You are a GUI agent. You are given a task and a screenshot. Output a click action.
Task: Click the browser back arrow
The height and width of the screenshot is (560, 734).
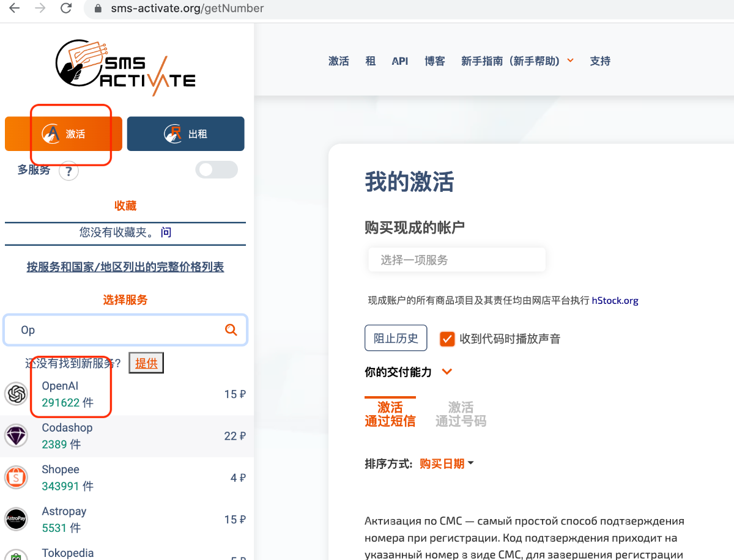coord(14,9)
